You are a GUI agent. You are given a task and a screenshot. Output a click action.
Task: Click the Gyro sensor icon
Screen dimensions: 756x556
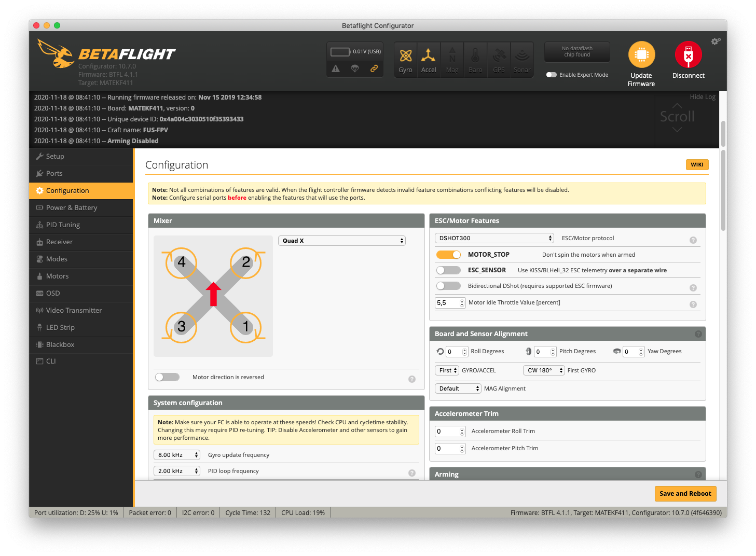[406, 60]
